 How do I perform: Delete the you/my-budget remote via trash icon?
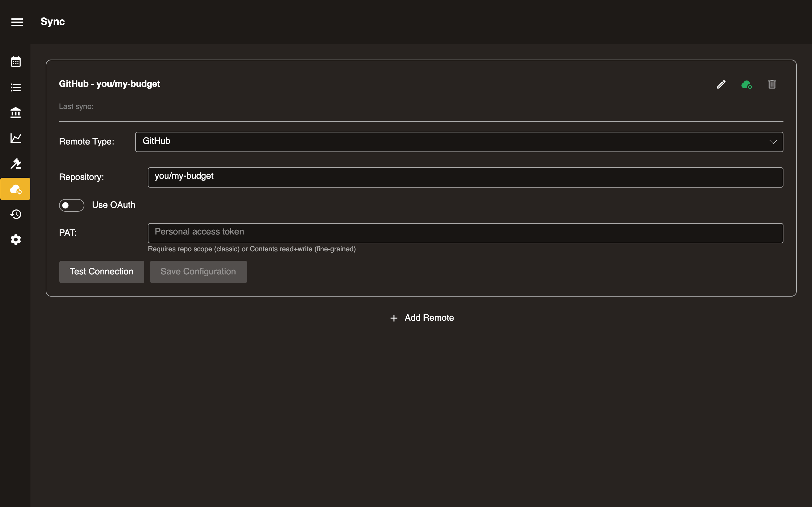[771, 84]
